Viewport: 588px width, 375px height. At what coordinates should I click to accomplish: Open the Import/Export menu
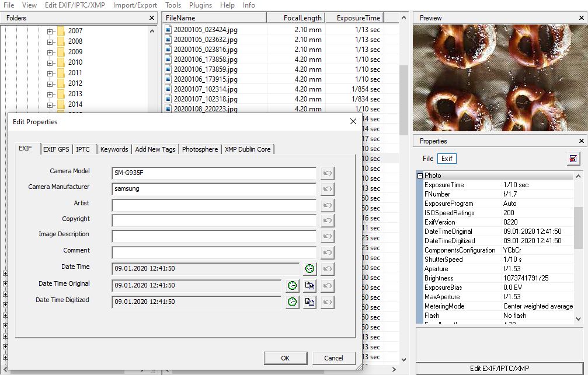pyautogui.click(x=135, y=5)
